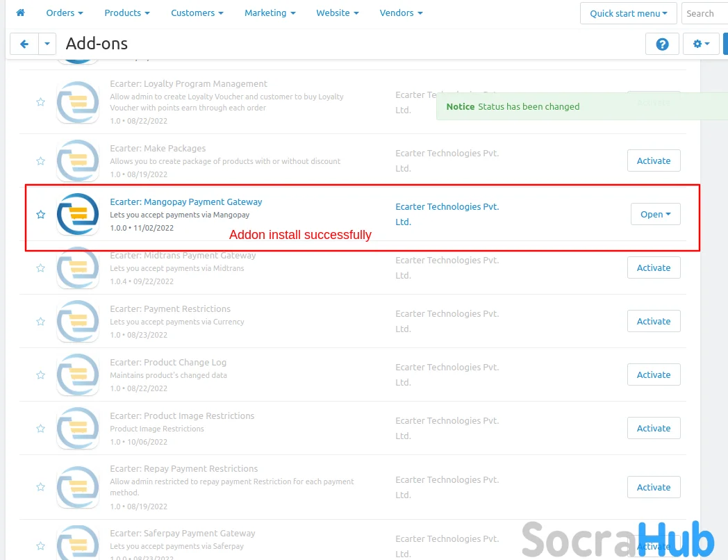The image size is (728, 560).
Task: Favorite the Repay Payment Restrictions add-on
Action: pyautogui.click(x=41, y=486)
